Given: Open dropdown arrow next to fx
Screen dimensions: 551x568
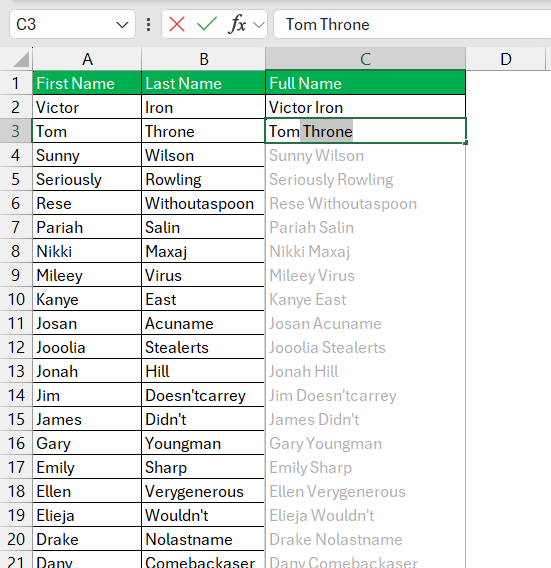Looking at the screenshot, I should [259, 25].
